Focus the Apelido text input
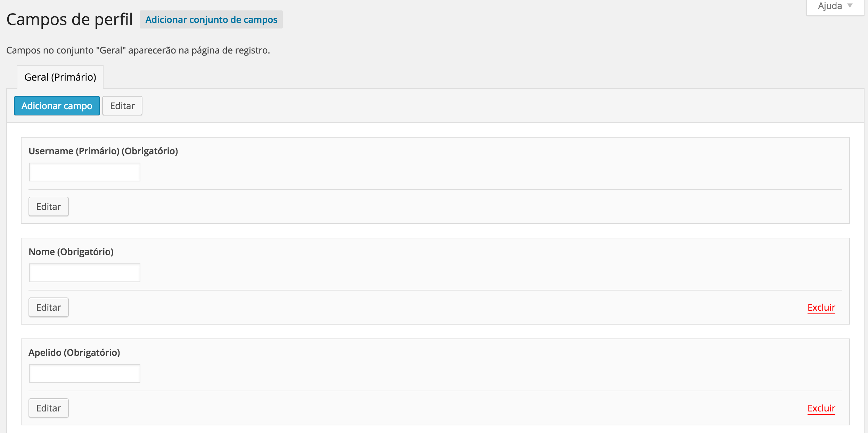 click(85, 374)
